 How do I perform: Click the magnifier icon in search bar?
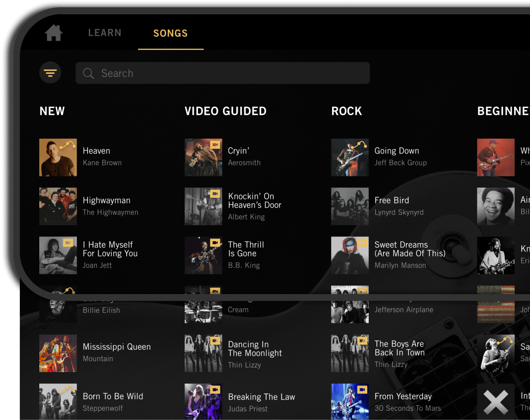click(89, 73)
